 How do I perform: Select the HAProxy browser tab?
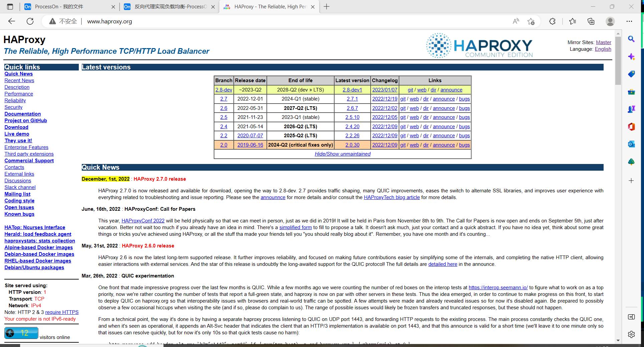tap(270, 7)
